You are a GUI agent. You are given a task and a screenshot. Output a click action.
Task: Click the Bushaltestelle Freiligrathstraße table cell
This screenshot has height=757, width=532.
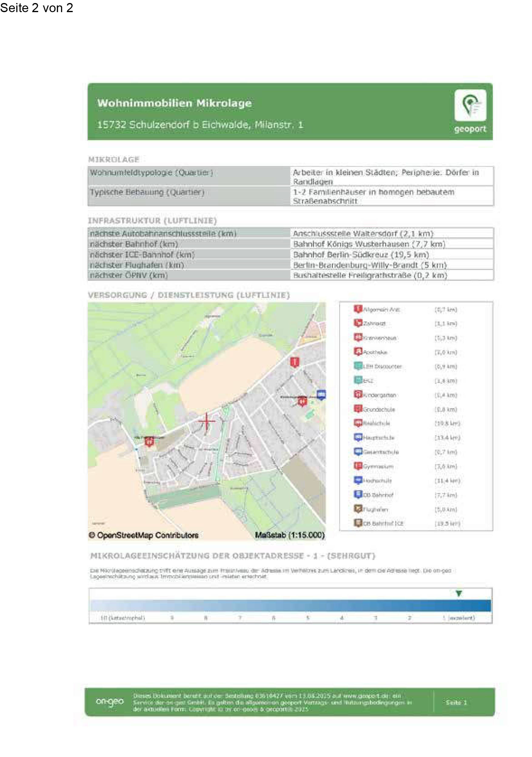pyautogui.click(x=370, y=275)
